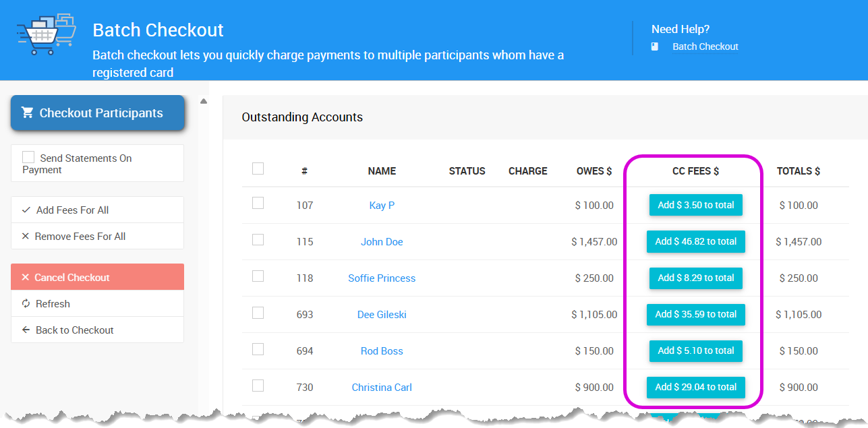Viewport: 868px width, 428px height.
Task: Select the checkbox for Kay P
Action: point(258,203)
